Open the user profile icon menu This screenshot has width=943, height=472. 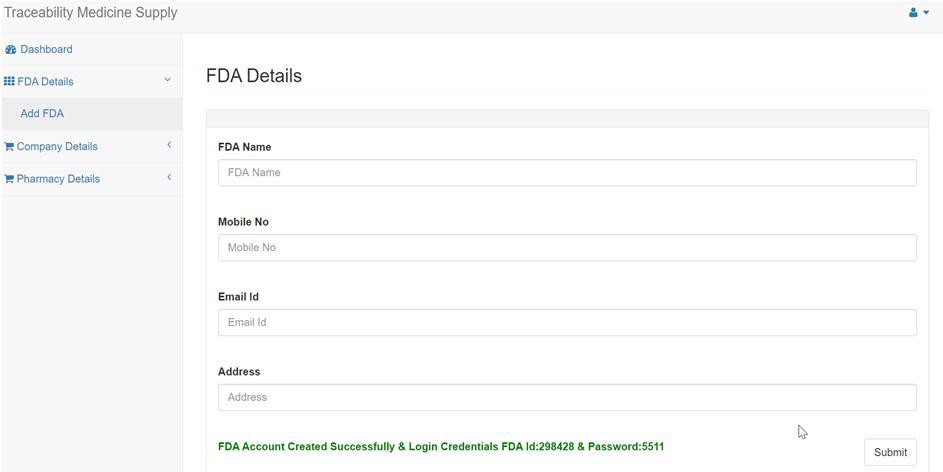click(x=914, y=13)
